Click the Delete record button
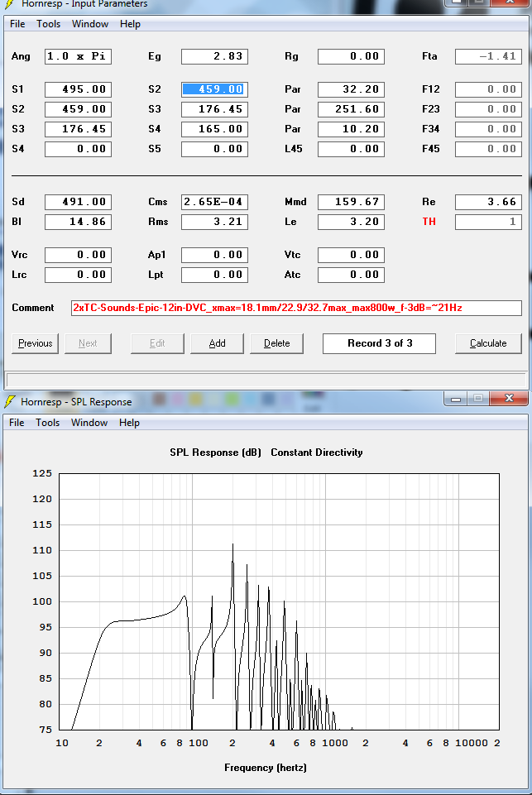Image resolution: width=532 pixels, height=795 pixels. [x=277, y=343]
